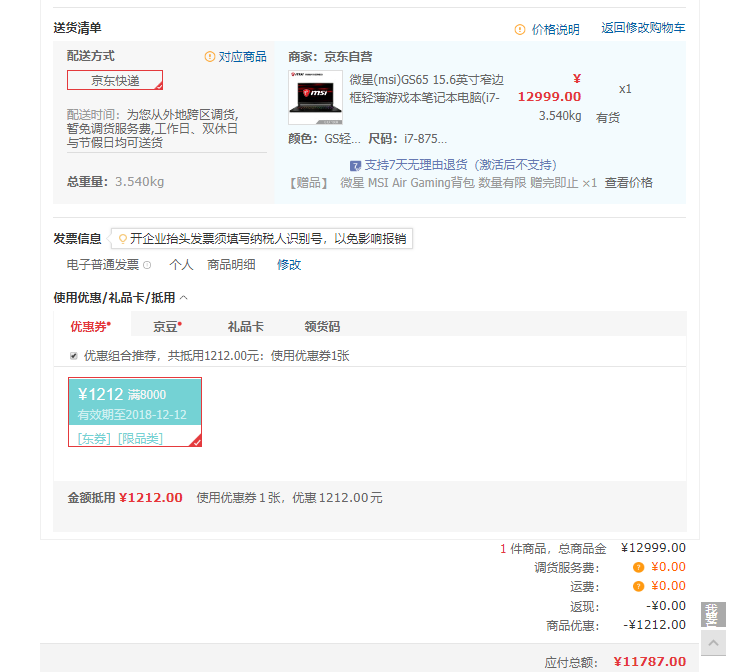This screenshot has height=672, width=756.
Task: Click the 价格说明 info icon
Action: click(520, 29)
